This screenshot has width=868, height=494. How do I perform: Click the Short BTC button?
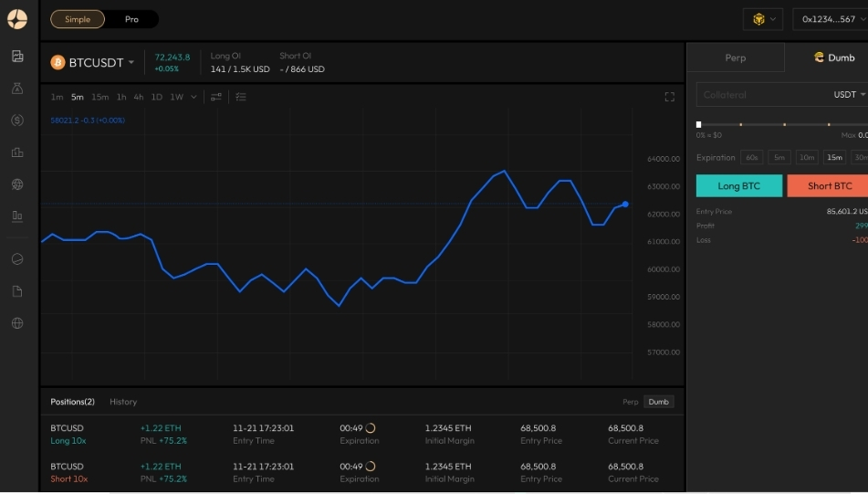coord(829,186)
